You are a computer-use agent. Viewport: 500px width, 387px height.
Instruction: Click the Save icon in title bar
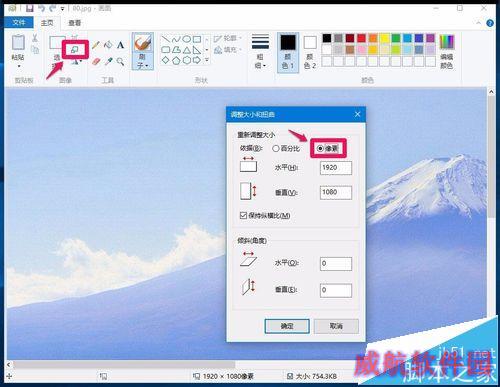click(x=30, y=7)
